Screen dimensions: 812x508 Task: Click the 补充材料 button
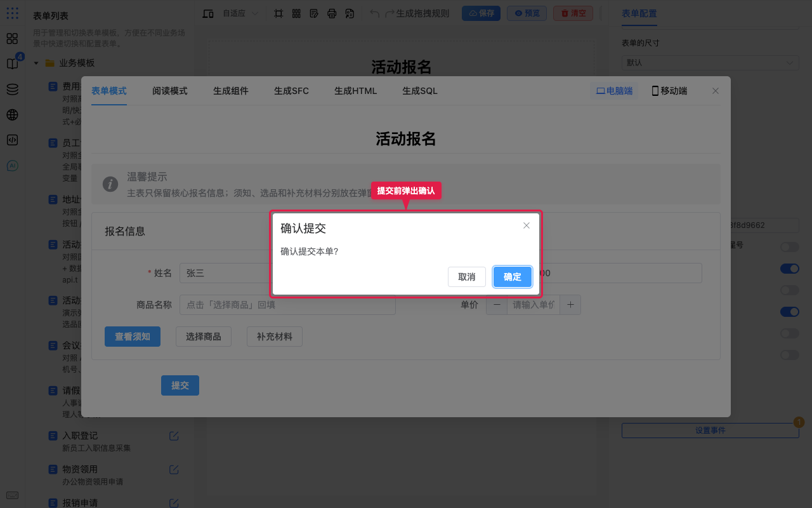pos(275,337)
